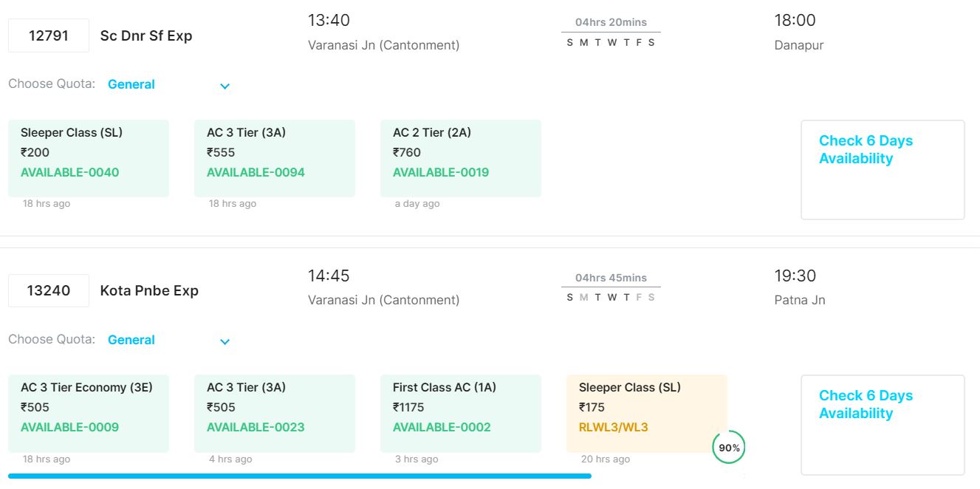980x489 pixels.
Task: Open Sc Dnr Sf Exp train name
Action: 146,35
